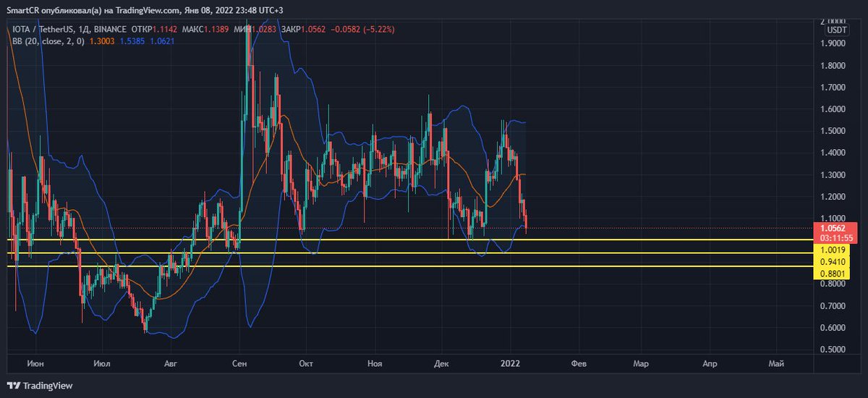Image resolution: width=868 pixels, height=398 pixels.
Task: Click the orange BB basis value 1.3003
Action: [102, 41]
